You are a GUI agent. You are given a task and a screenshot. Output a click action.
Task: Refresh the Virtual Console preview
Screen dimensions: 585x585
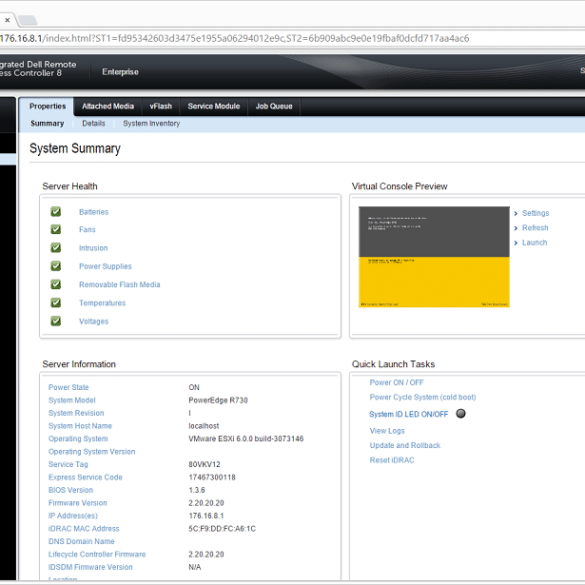point(535,228)
